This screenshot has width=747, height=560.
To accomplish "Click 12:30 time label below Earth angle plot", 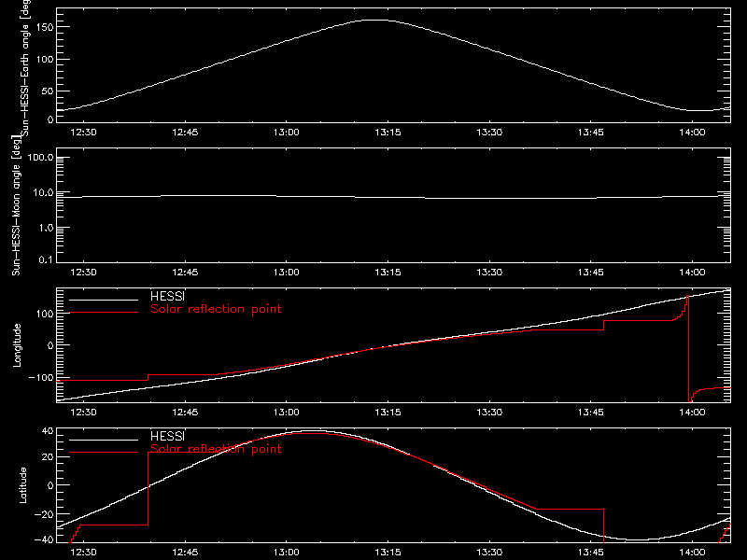I will click(x=83, y=133).
